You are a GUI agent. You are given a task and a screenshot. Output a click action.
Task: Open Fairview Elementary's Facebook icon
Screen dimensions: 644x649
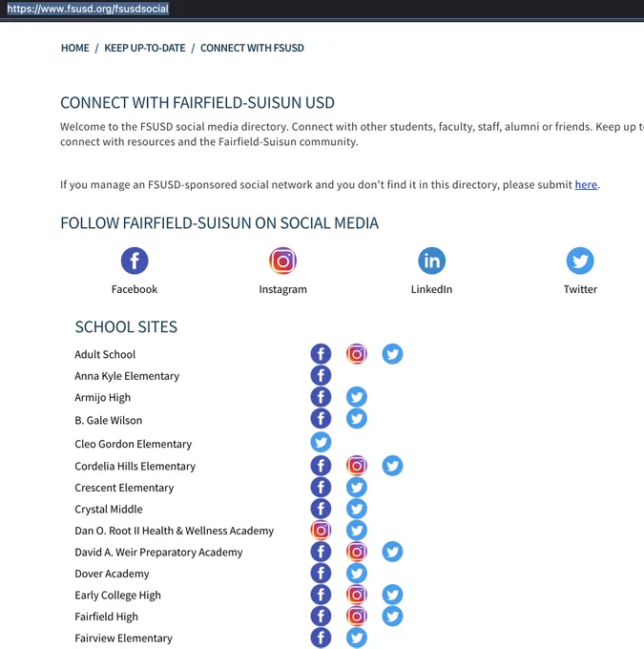[x=321, y=638]
